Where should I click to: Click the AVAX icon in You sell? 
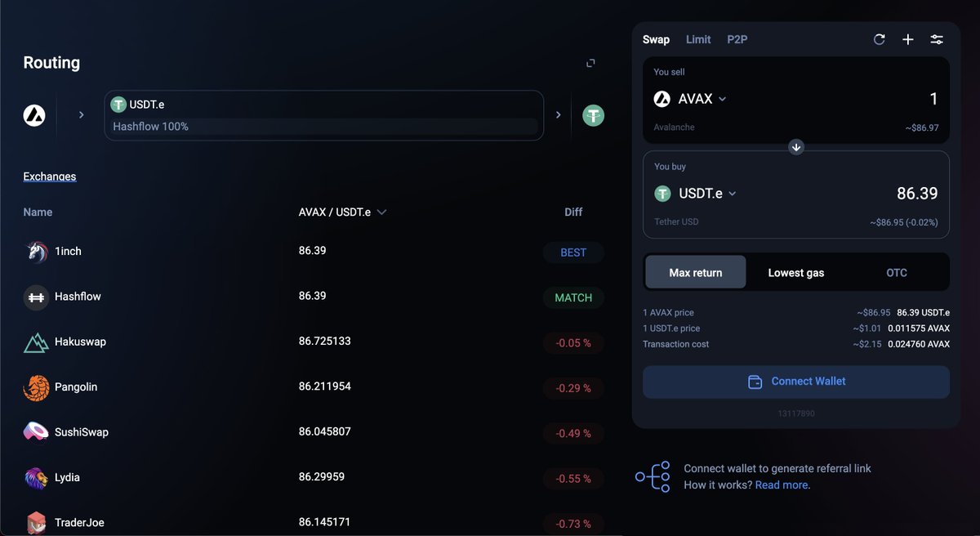click(x=662, y=99)
